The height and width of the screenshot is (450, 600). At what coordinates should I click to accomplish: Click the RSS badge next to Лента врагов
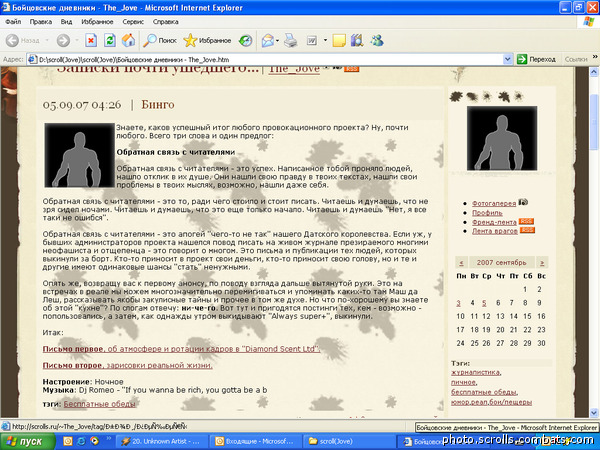pyautogui.click(x=527, y=230)
